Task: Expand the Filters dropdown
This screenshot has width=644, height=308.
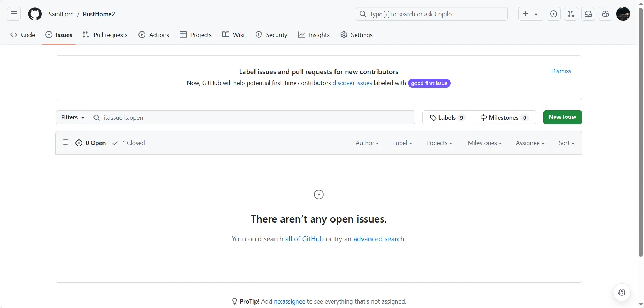Action: [73, 117]
